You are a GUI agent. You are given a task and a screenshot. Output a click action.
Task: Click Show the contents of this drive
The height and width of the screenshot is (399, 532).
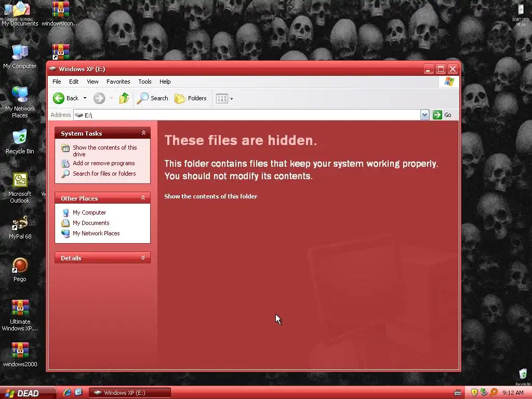tap(104, 151)
